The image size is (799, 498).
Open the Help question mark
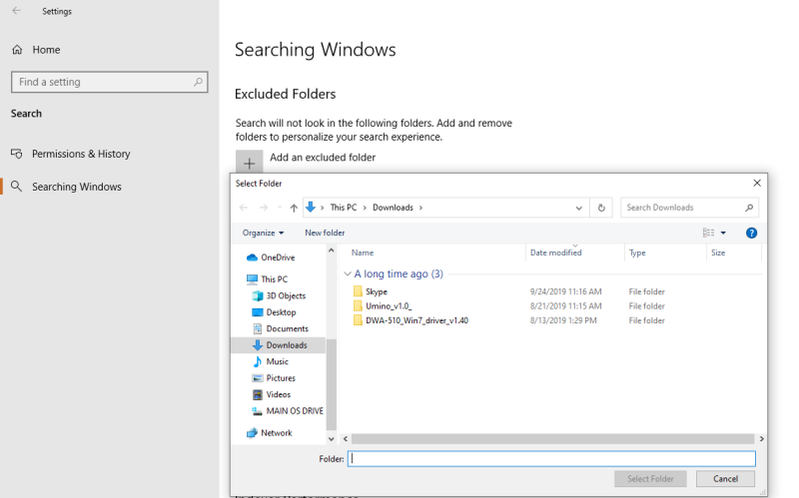pyautogui.click(x=751, y=233)
